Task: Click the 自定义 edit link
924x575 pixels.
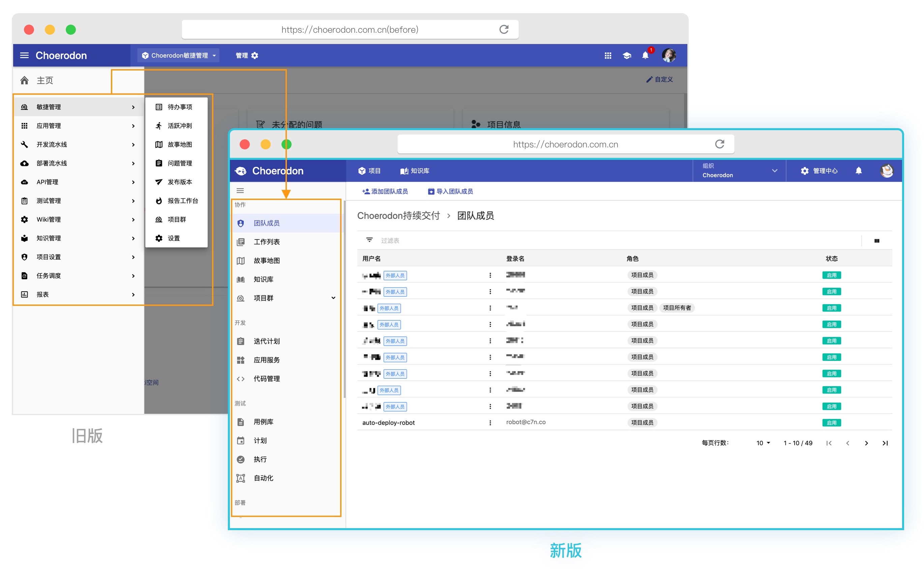Action: click(659, 79)
